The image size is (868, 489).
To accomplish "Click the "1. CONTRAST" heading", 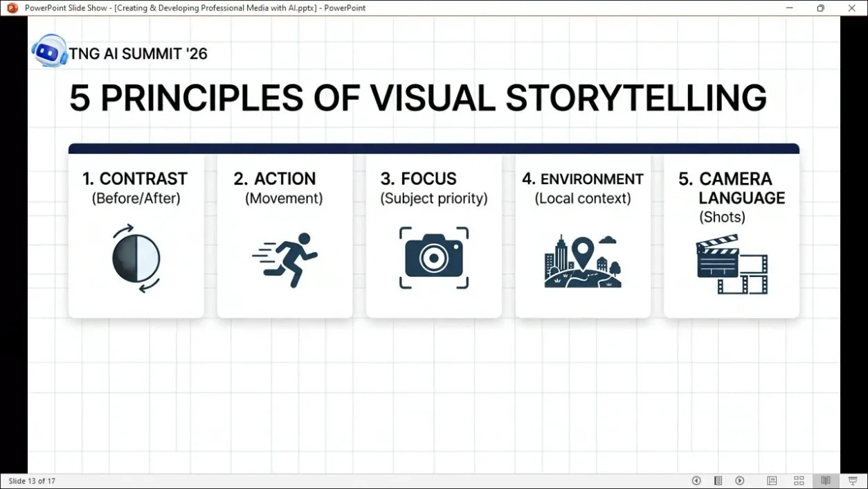I will click(135, 179).
